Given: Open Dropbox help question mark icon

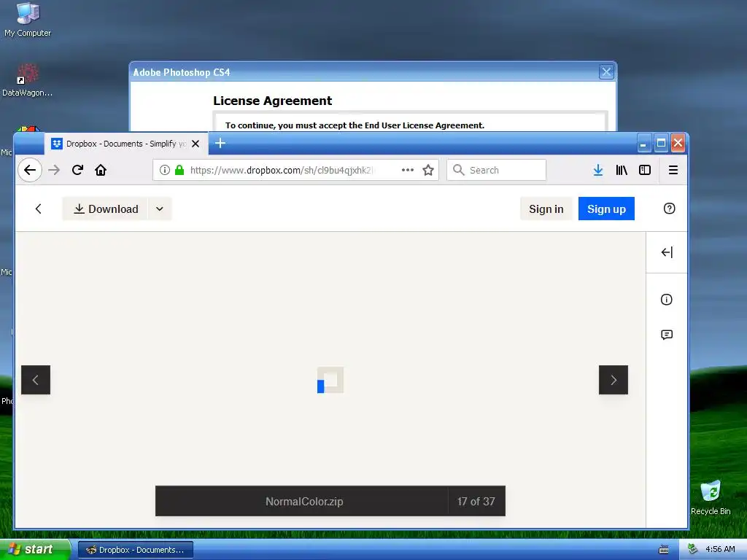Looking at the screenshot, I should tap(670, 209).
